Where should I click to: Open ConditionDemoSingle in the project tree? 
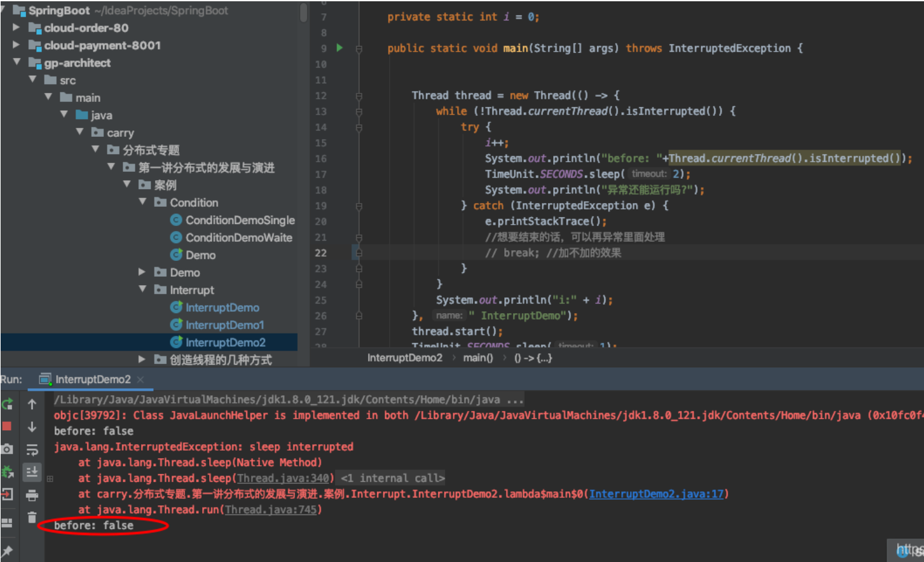tap(240, 220)
